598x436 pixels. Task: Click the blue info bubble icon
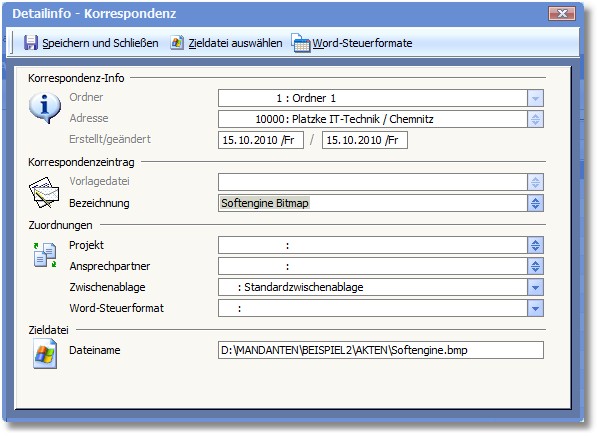[x=45, y=108]
